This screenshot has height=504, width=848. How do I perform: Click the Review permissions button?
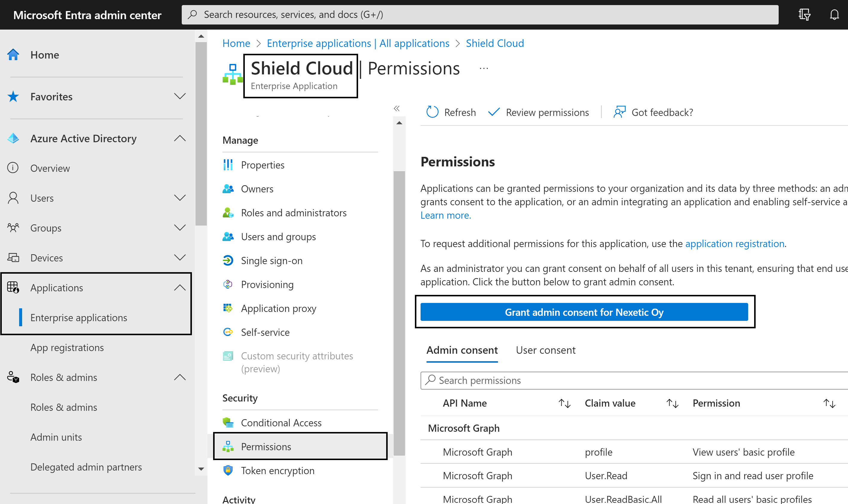pos(539,112)
